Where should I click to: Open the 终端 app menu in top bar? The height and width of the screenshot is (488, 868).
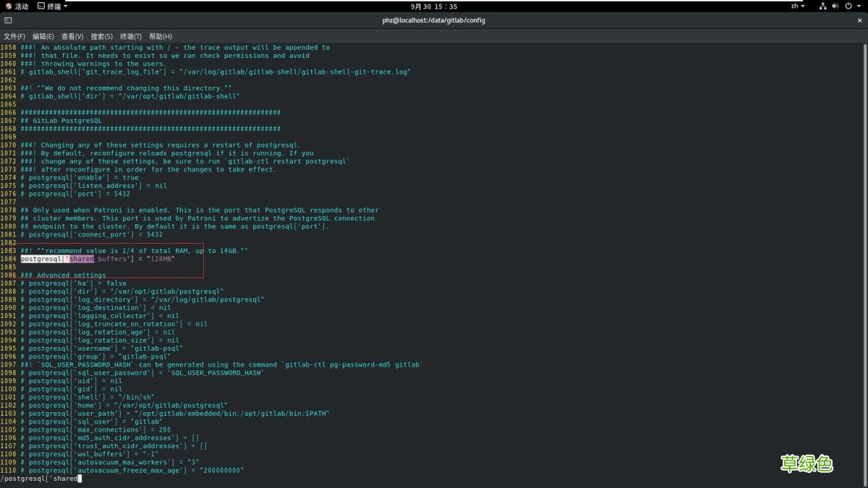pyautogui.click(x=52, y=6)
